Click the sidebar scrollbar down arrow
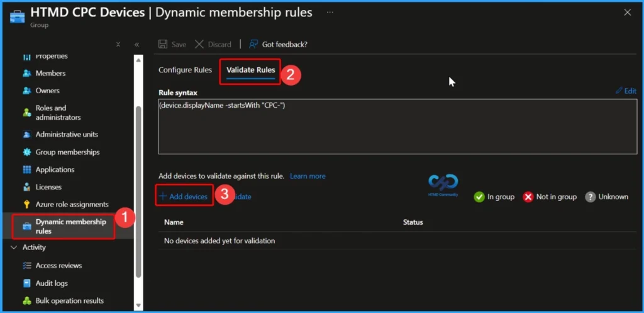The height and width of the screenshot is (313, 644). 138,305
